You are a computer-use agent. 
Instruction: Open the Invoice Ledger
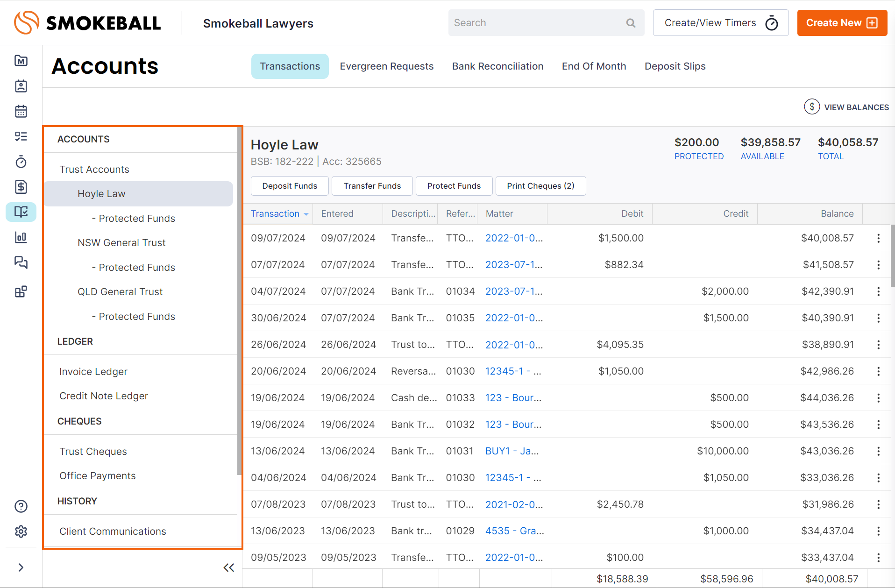coord(93,372)
